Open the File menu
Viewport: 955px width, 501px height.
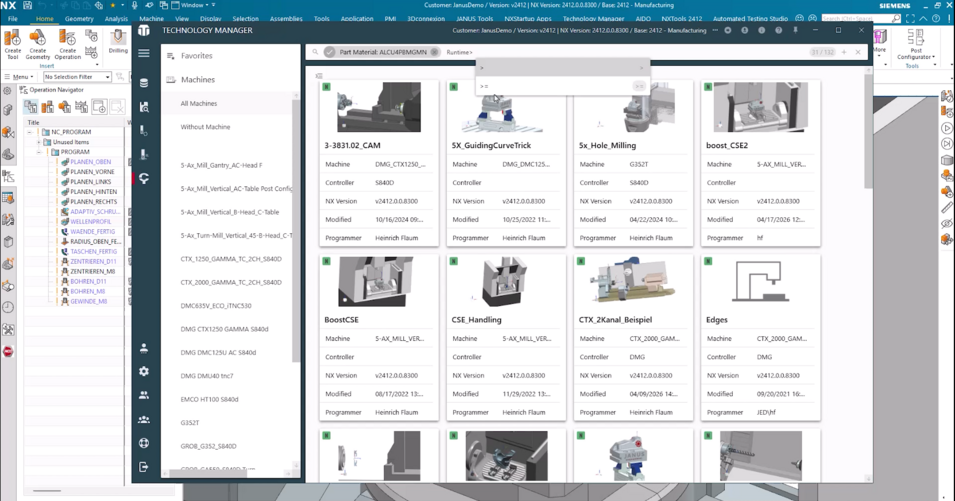(13, 19)
